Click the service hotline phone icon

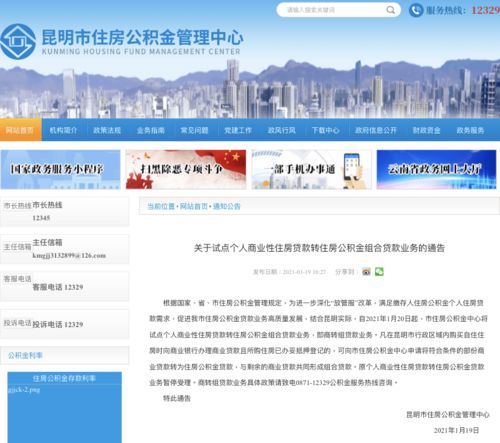coord(416,10)
